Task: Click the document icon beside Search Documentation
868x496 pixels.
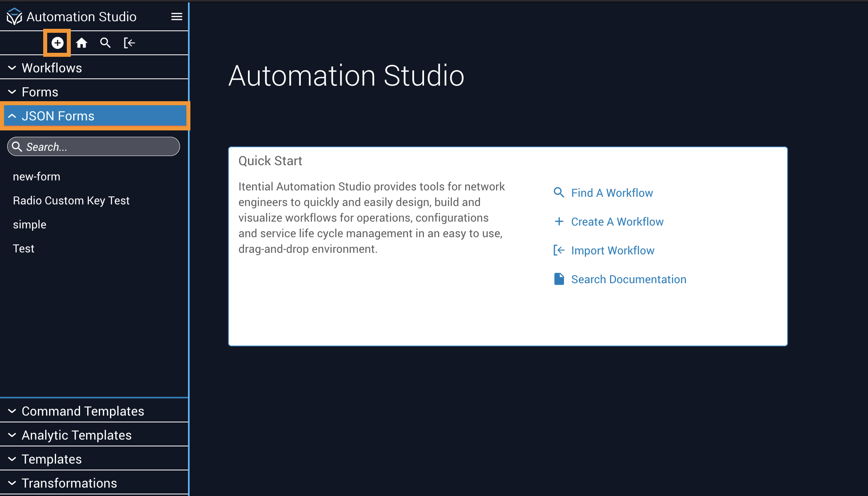Action: click(559, 279)
